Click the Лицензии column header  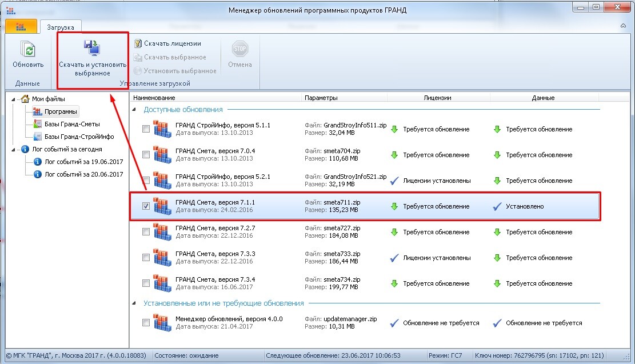(438, 98)
